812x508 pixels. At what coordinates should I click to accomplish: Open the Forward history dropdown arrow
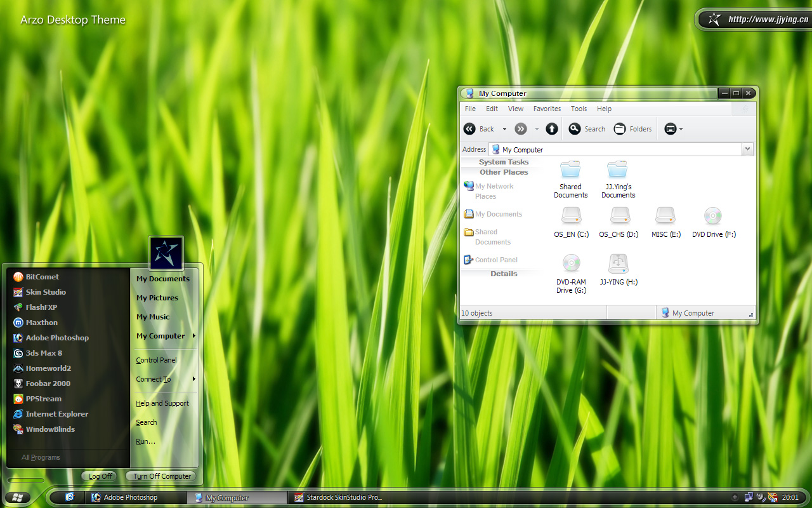pos(537,130)
